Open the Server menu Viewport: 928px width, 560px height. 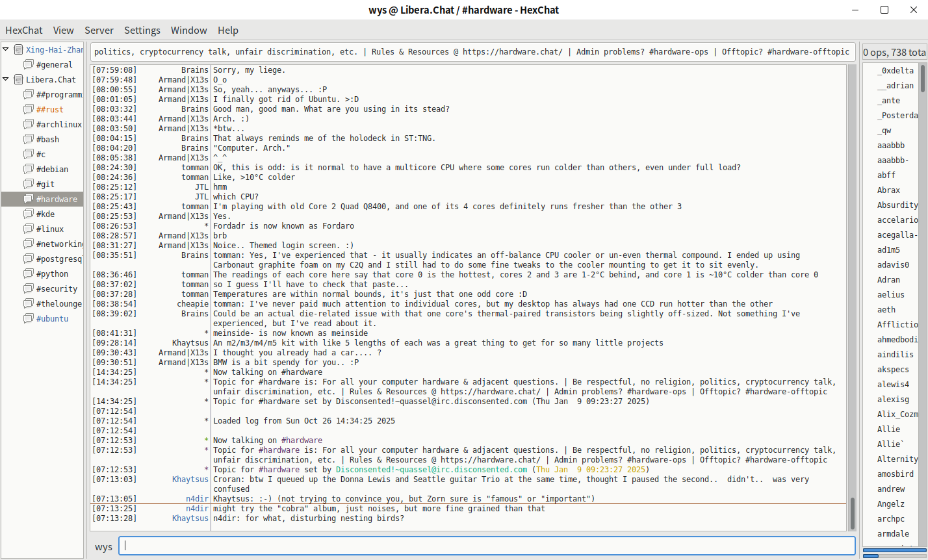(x=99, y=31)
